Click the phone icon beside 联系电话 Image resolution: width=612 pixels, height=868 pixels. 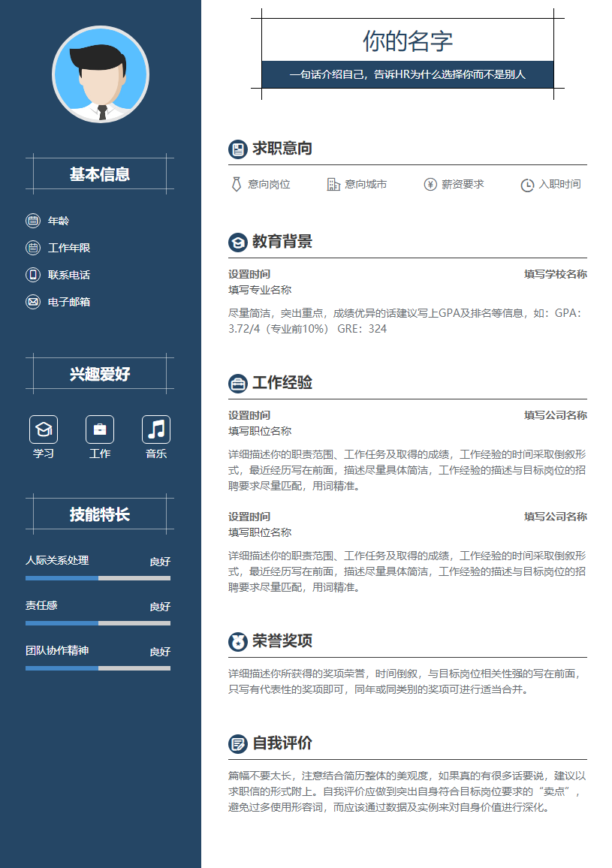(33, 275)
